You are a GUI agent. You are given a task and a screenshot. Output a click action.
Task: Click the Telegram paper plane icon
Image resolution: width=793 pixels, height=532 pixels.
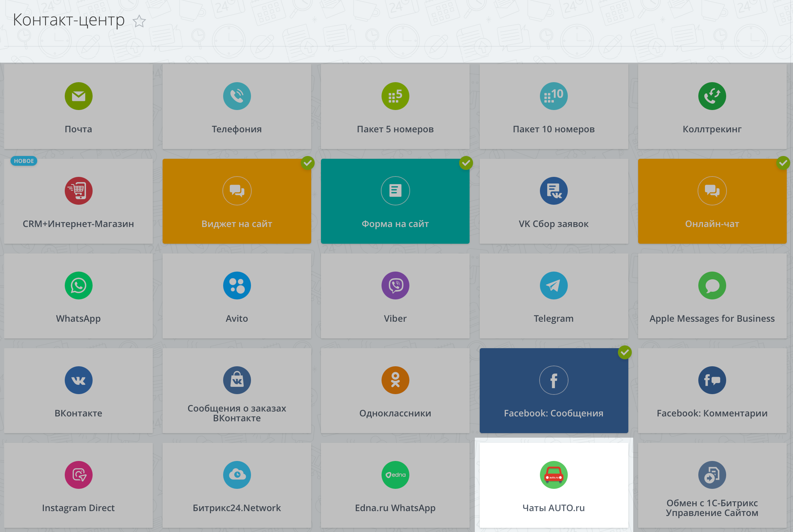coord(553,285)
